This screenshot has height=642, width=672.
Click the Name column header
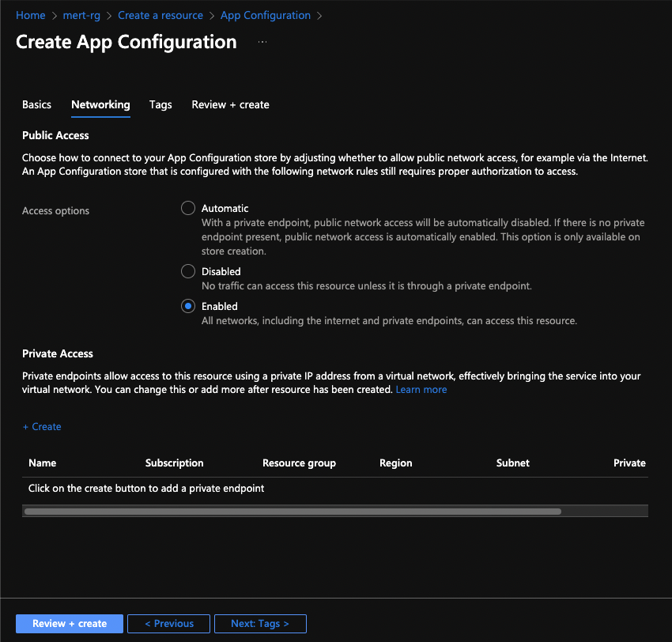pyautogui.click(x=43, y=463)
